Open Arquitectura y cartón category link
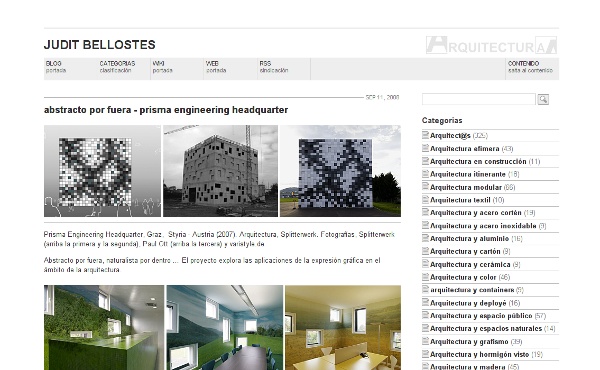Image resolution: width=600 pixels, height=370 pixels. [465, 251]
